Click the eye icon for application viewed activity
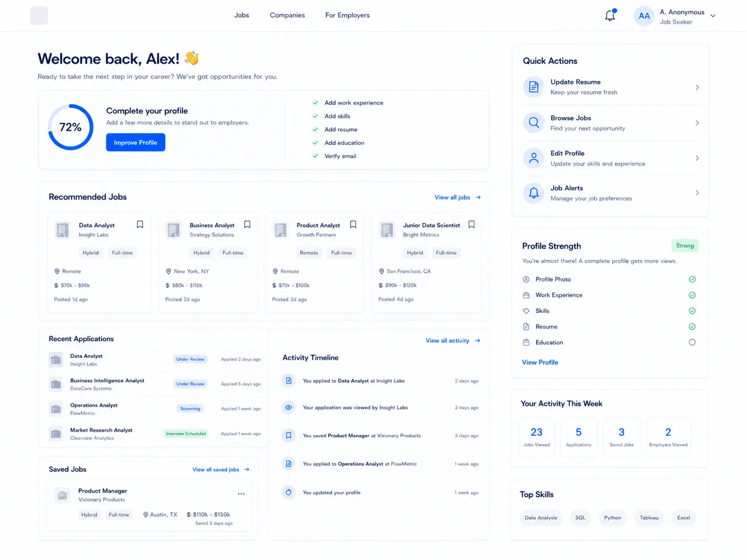 [x=289, y=407]
